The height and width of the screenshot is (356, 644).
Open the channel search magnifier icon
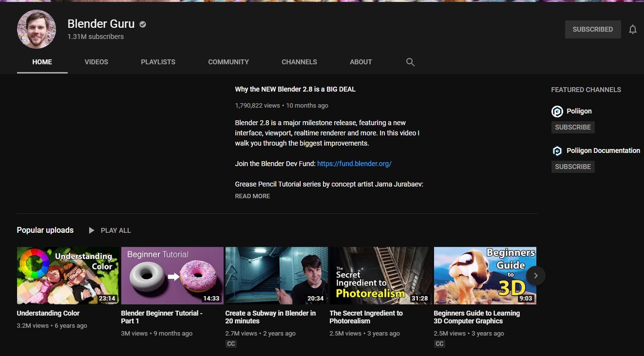(410, 62)
